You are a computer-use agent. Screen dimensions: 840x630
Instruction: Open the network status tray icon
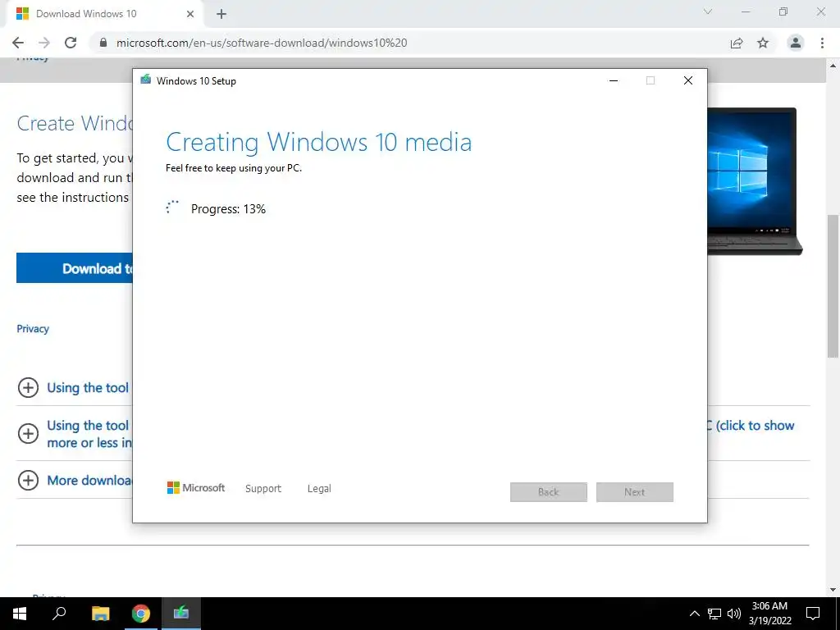coord(714,614)
